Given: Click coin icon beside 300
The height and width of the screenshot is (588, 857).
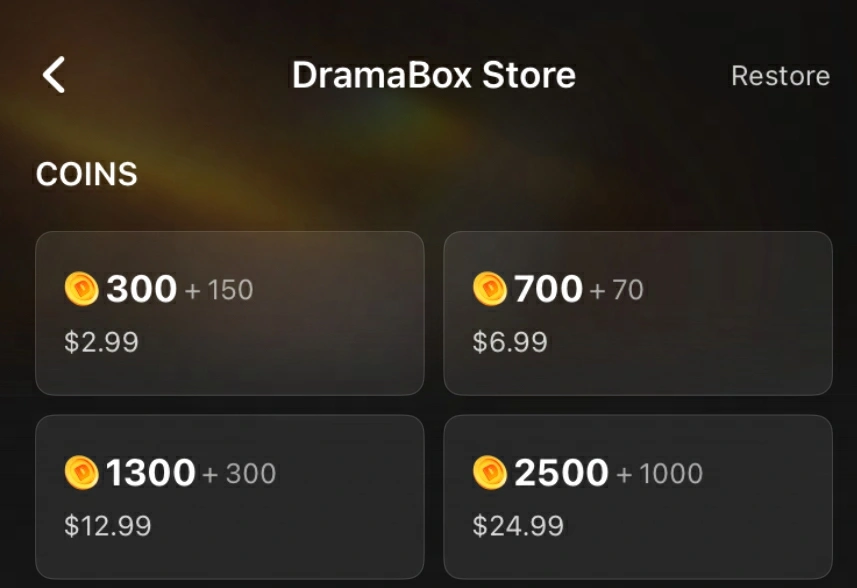Looking at the screenshot, I should point(81,290).
